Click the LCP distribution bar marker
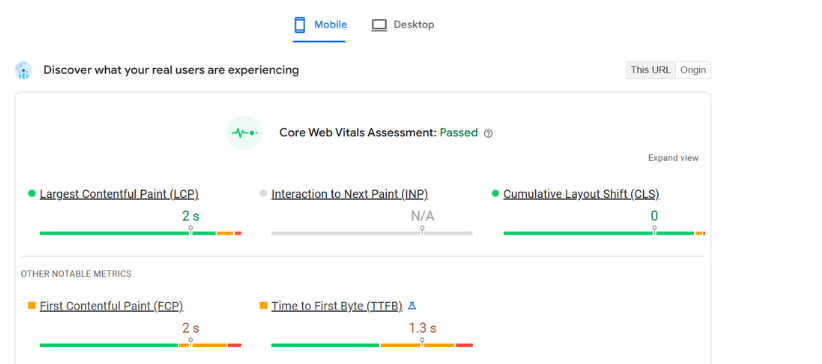 (x=190, y=229)
